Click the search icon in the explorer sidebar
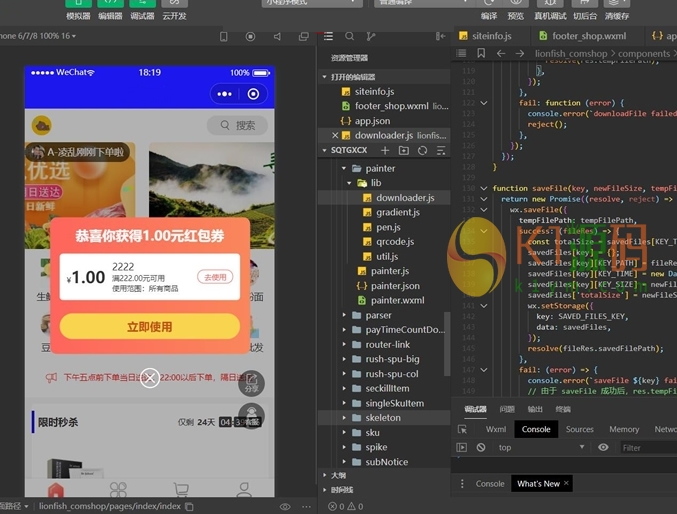The image size is (677, 514). click(x=349, y=36)
